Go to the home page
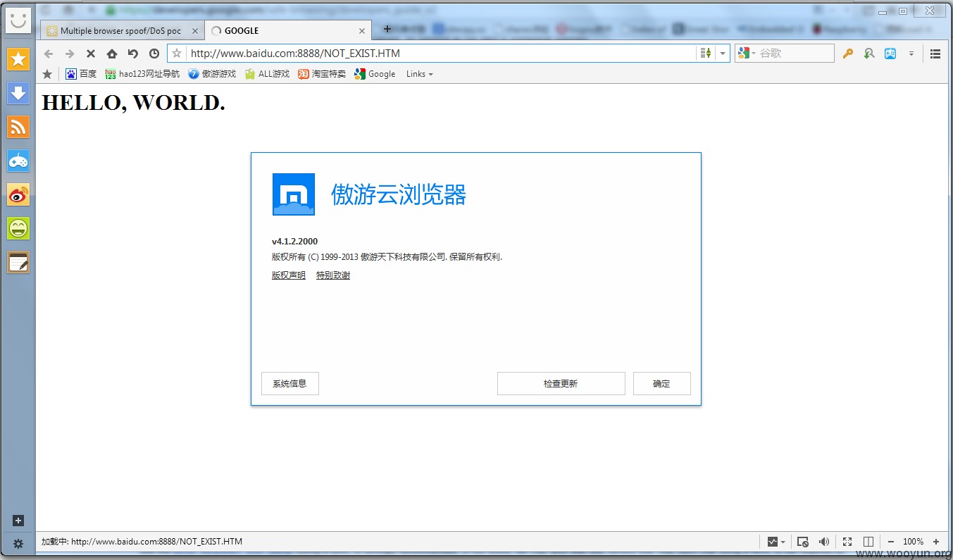Image resolution: width=953 pixels, height=560 pixels. 112,54
